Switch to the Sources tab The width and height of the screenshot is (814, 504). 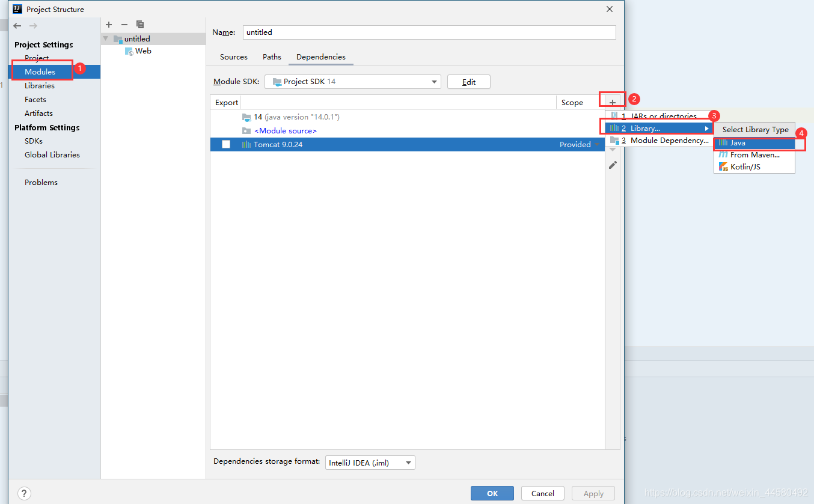pyautogui.click(x=234, y=57)
